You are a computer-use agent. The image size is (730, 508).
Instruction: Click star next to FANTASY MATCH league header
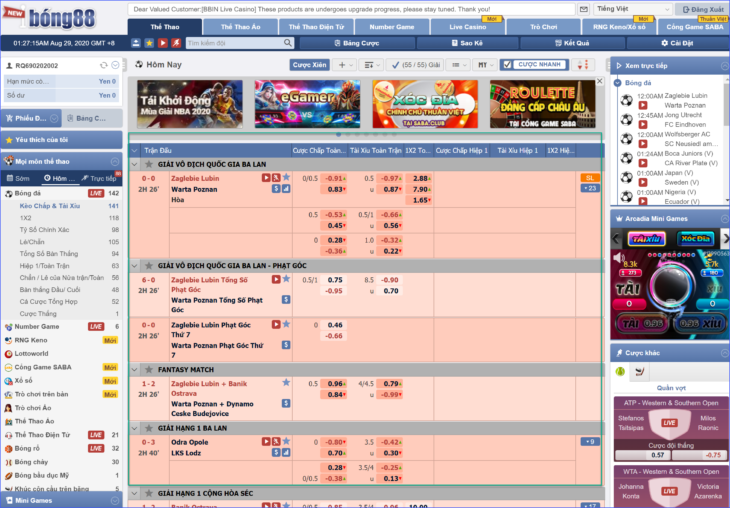pyautogui.click(x=149, y=369)
